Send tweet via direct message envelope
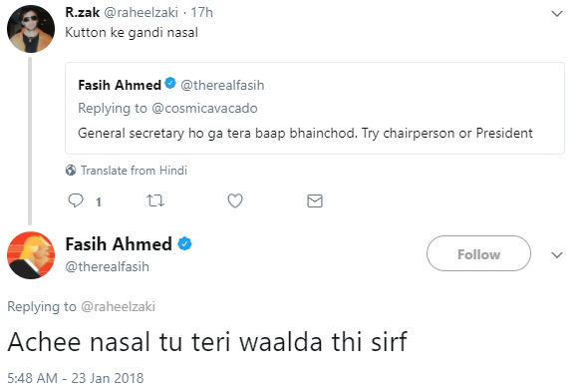588x387 pixels. coord(315,200)
